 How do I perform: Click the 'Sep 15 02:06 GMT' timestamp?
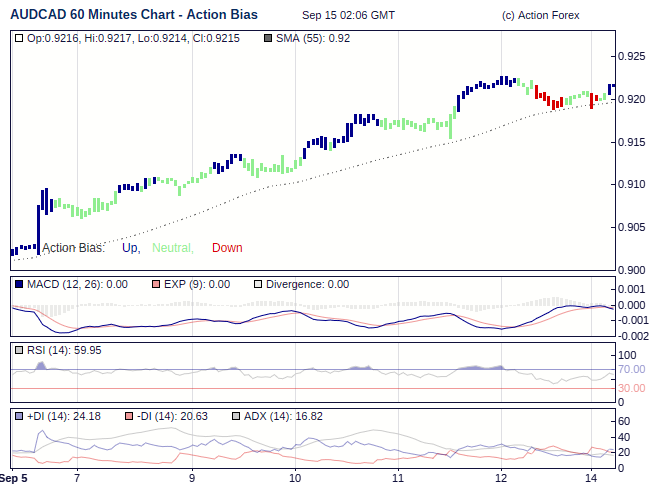(348, 16)
